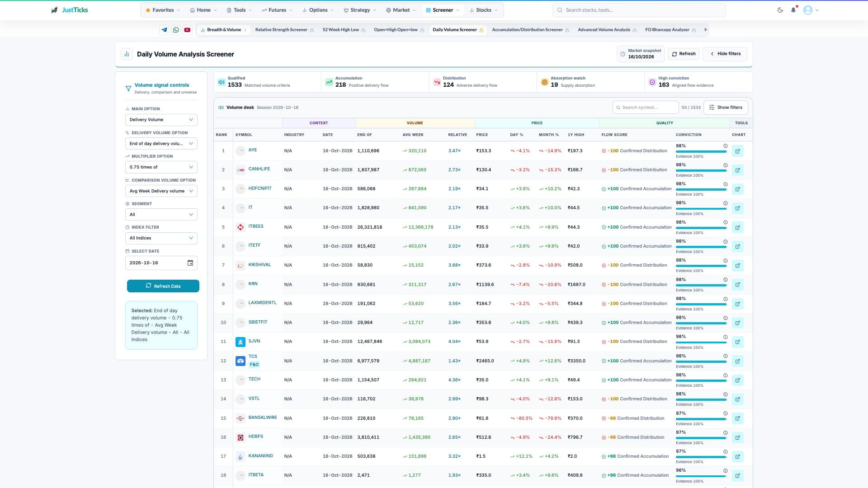Open the user profile avatar
The image size is (868, 488).
click(x=808, y=10)
